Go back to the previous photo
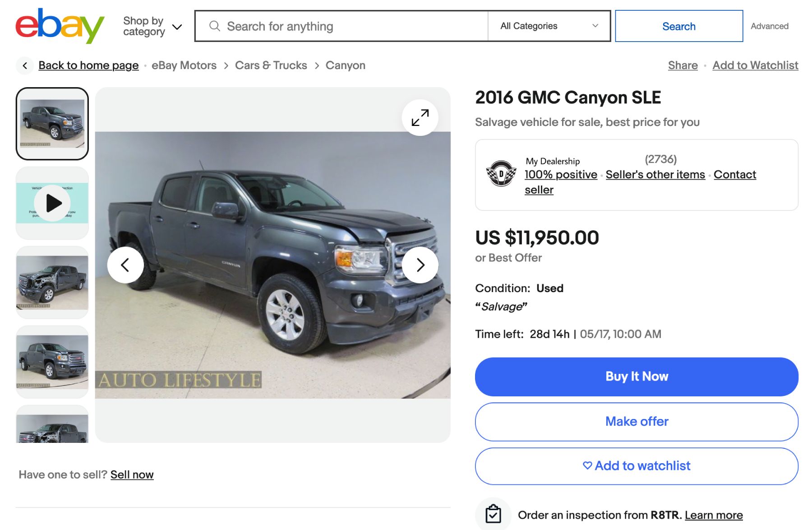The image size is (812, 530). tap(125, 265)
